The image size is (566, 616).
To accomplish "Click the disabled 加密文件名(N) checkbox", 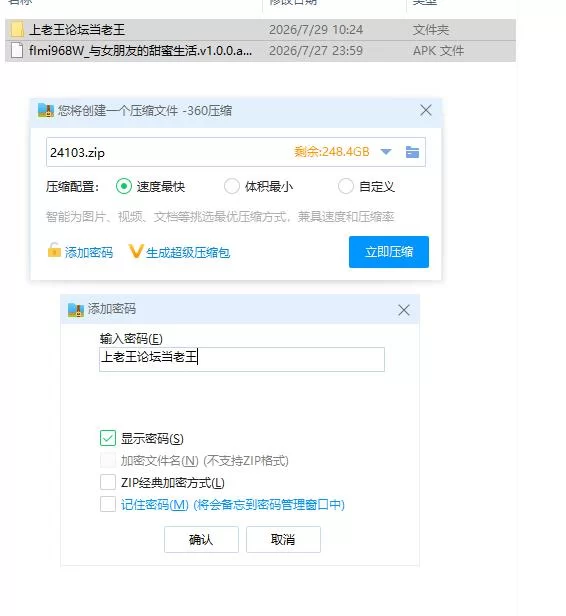I will pyautogui.click(x=108, y=460).
